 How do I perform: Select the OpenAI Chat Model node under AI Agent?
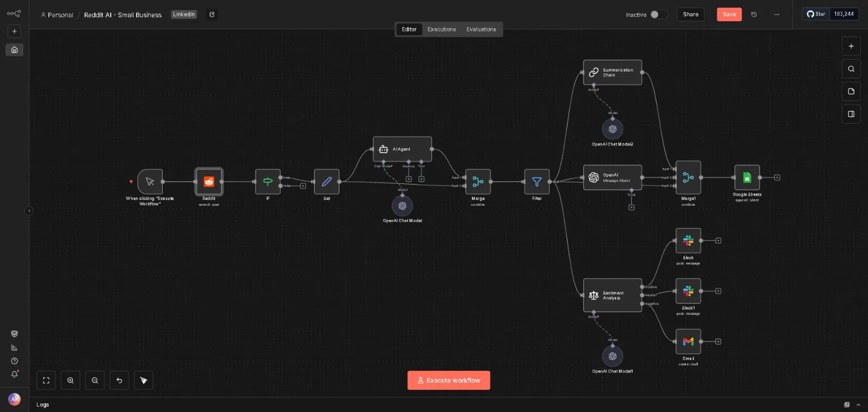(x=403, y=206)
